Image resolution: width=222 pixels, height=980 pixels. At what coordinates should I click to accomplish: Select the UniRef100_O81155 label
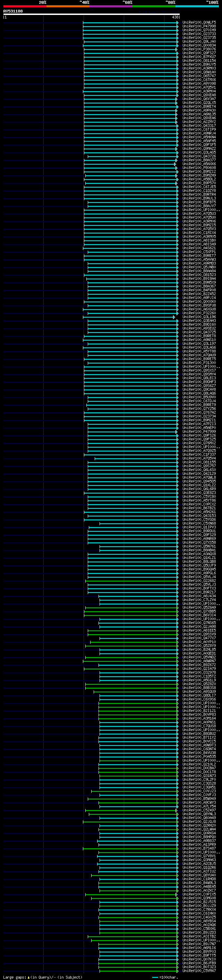199,462
